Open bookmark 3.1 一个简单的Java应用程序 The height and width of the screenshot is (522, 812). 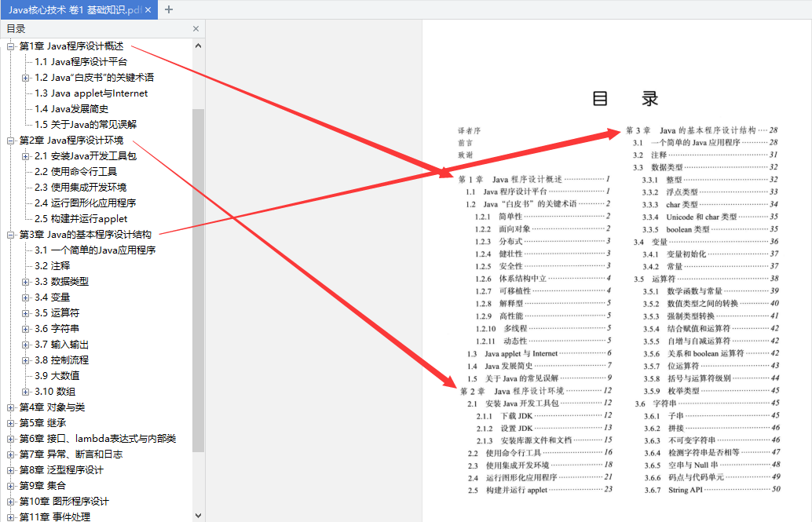coord(95,250)
